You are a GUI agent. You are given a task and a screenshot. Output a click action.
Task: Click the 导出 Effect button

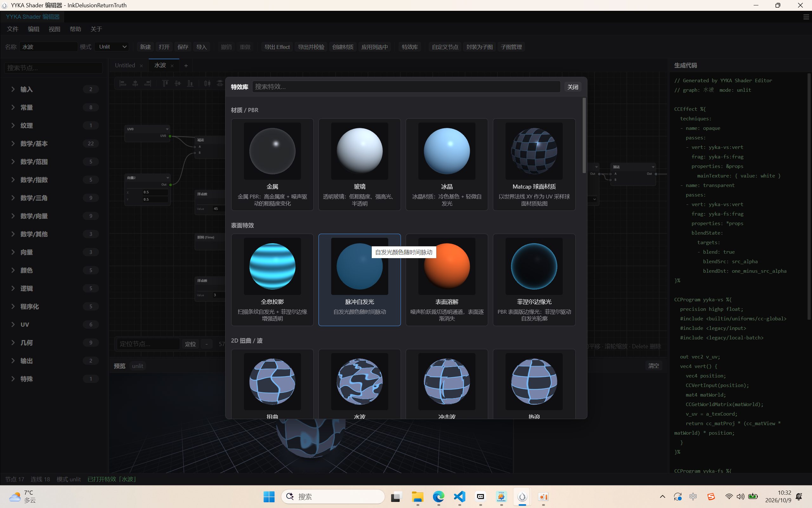[277, 47]
